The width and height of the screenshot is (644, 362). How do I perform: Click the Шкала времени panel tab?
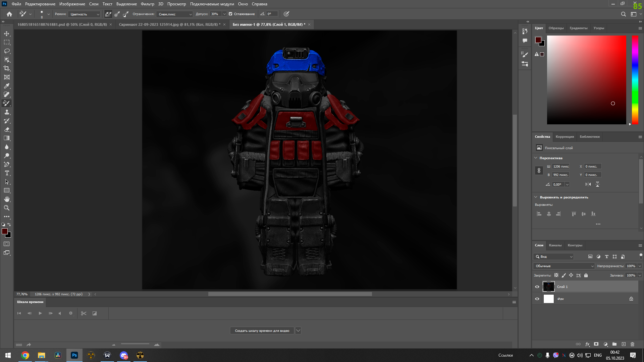[x=30, y=302]
